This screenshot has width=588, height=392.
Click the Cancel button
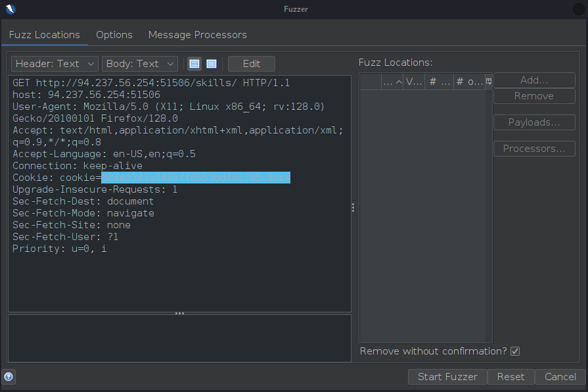pos(560,377)
